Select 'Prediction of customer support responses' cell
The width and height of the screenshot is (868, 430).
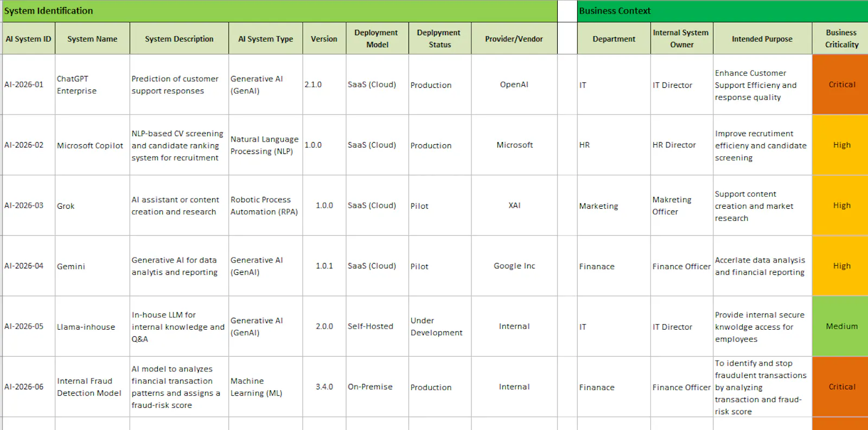click(179, 85)
